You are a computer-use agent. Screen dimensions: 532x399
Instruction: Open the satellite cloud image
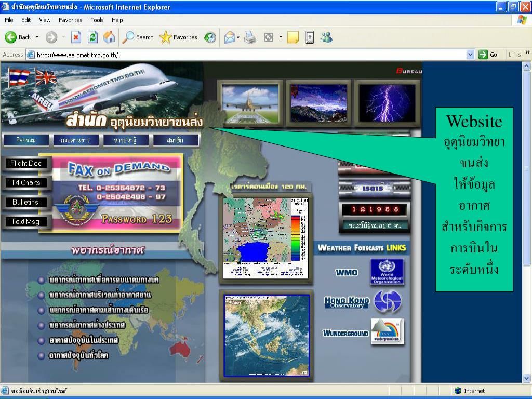pyautogui.click(x=267, y=336)
